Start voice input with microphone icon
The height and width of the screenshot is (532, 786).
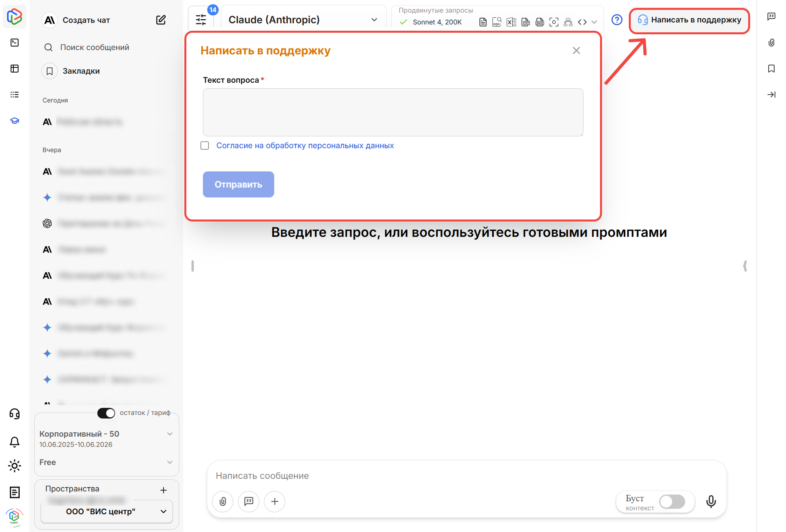pyautogui.click(x=711, y=501)
